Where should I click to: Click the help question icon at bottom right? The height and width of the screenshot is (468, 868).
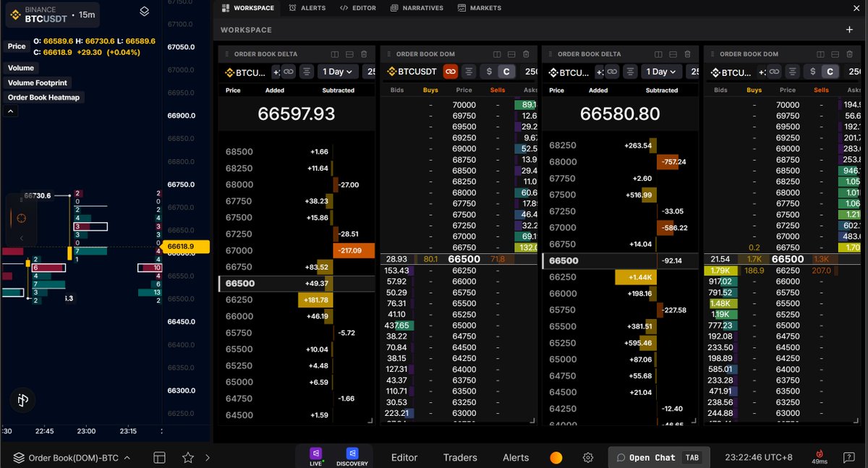[x=848, y=457]
